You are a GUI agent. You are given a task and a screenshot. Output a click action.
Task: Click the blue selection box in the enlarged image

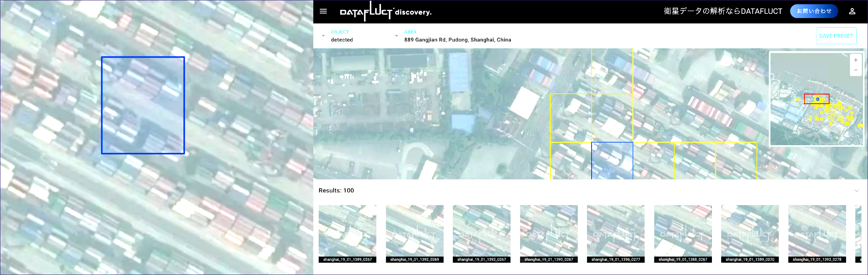(x=143, y=105)
